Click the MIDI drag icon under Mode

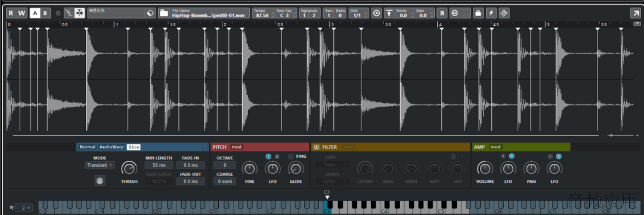click(100, 180)
